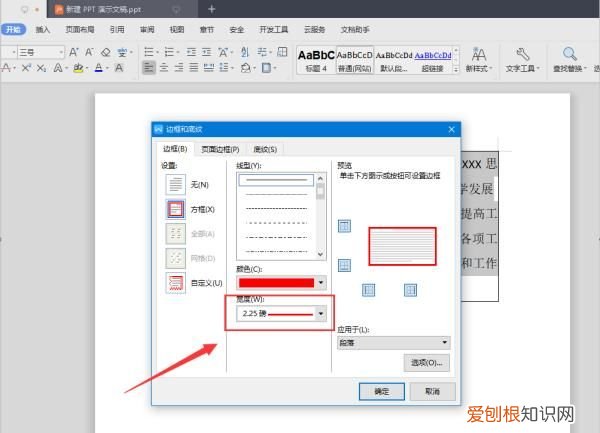Toggle subscript formatting

(41, 68)
